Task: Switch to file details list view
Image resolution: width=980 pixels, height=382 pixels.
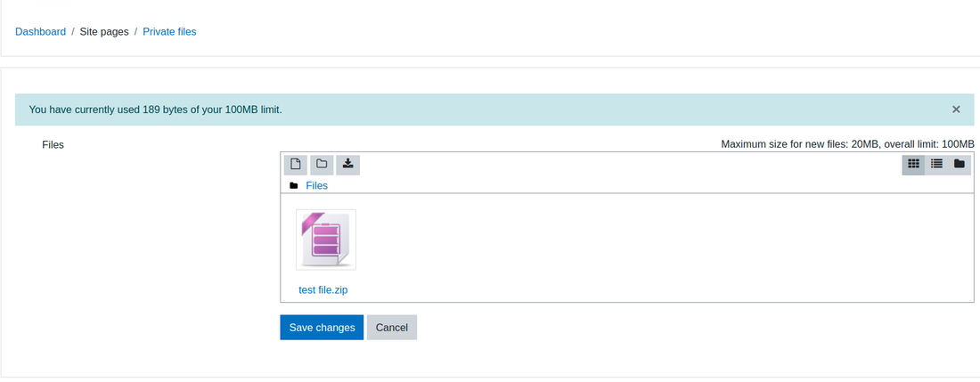Action: click(x=936, y=165)
